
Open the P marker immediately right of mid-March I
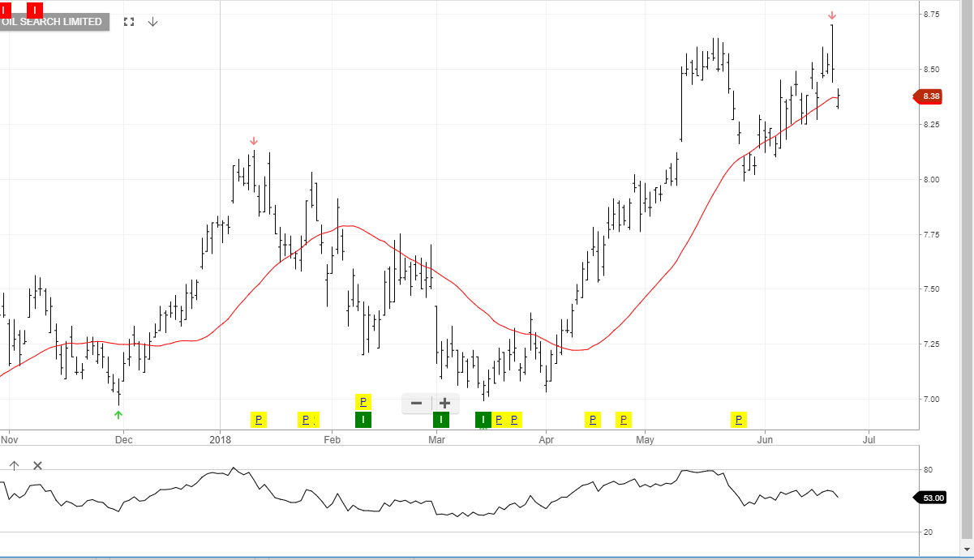point(499,419)
